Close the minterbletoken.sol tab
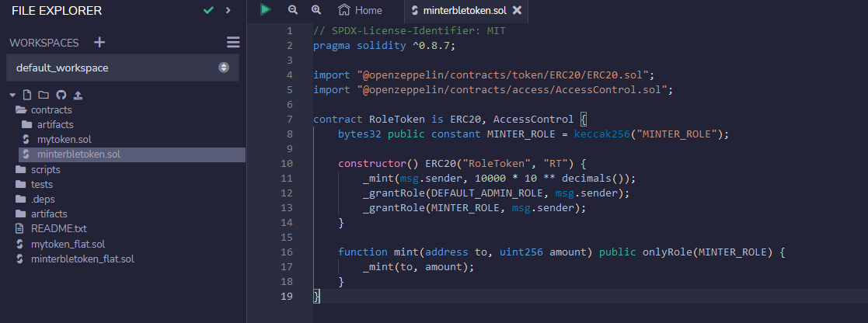The height and width of the screenshot is (323, 868). (517, 10)
